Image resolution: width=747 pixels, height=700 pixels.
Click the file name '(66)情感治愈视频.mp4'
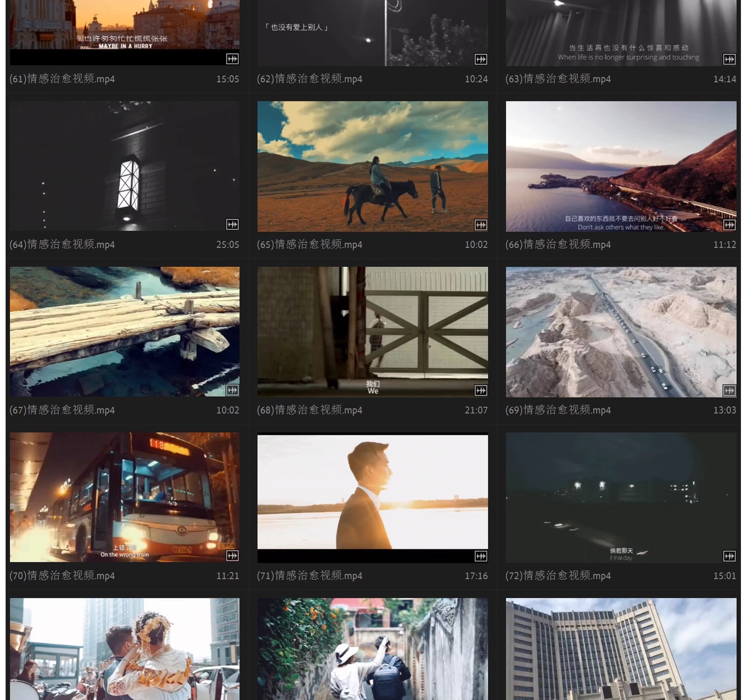click(x=558, y=245)
